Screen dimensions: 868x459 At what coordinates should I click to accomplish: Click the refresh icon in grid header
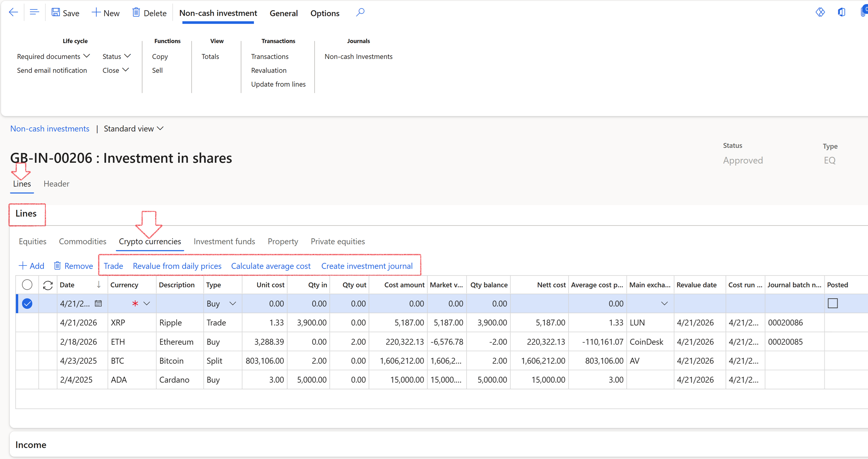pos(48,285)
